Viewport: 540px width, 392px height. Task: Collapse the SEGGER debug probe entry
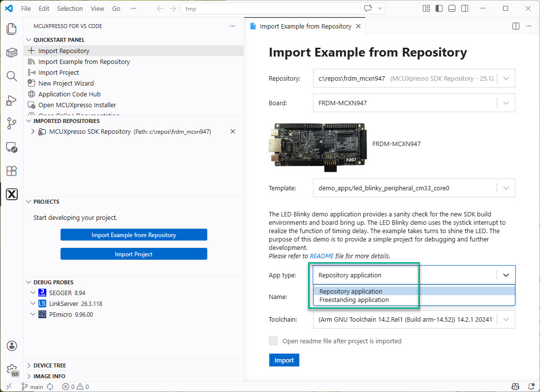click(x=33, y=293)
